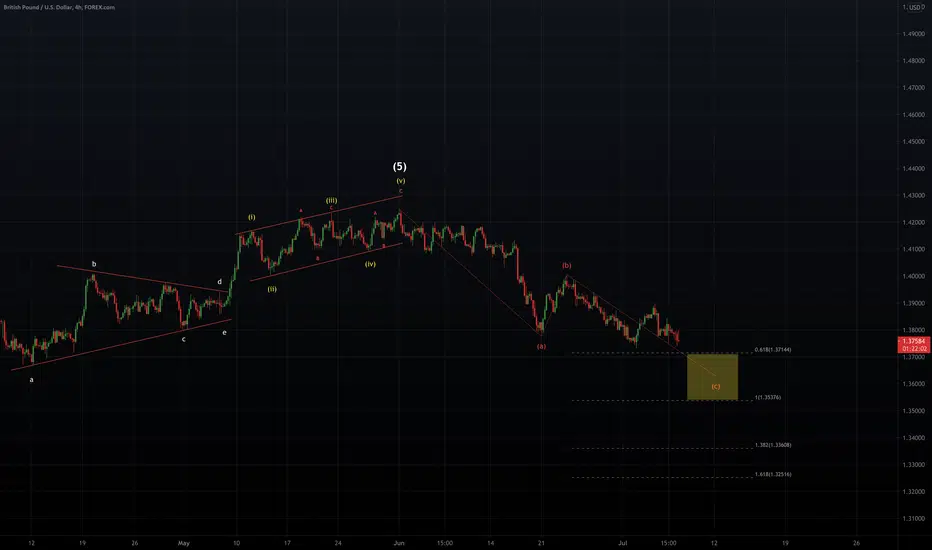
Task: Select the yellow (i) wave label
Action: pos(251,217)
